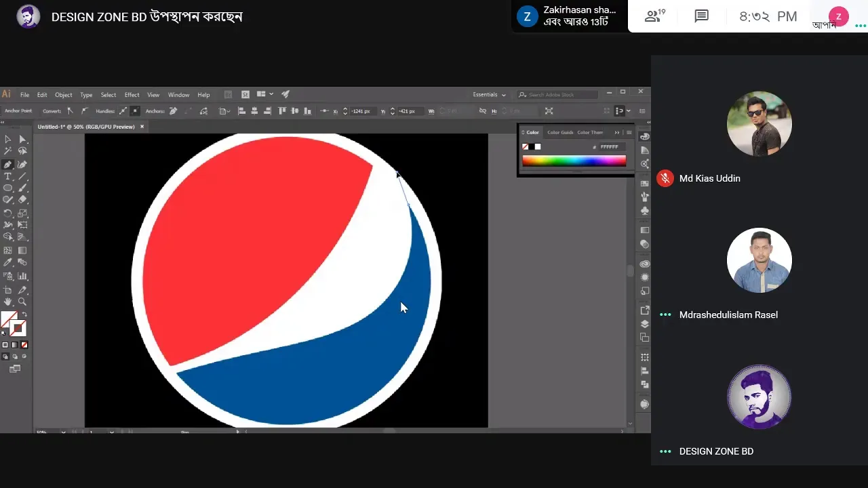Open the Color panel options menu
This screenshot has height=488, width=868.
tap(629, 133)
